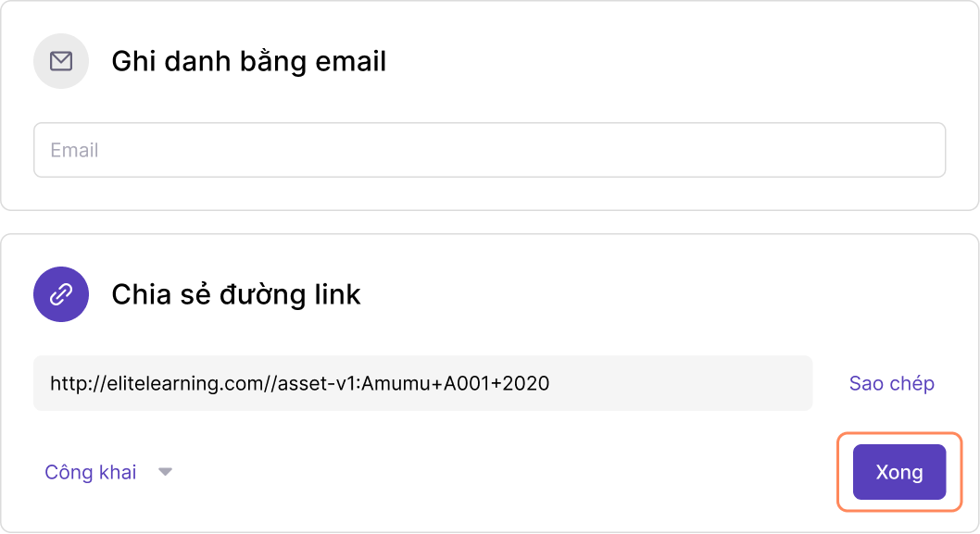Click the 'Công khai' label text
Viewport: 980px width, 534px height.
[90, 472]
